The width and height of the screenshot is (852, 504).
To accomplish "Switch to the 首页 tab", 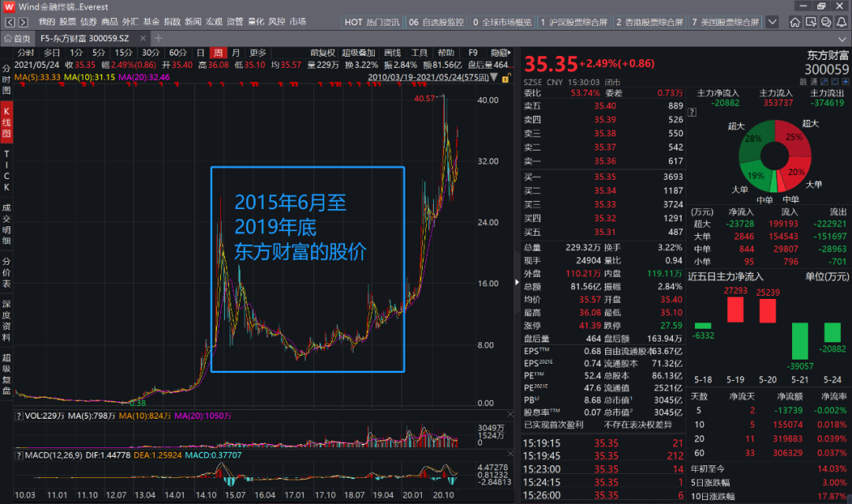I will click(x=17, y=39).
